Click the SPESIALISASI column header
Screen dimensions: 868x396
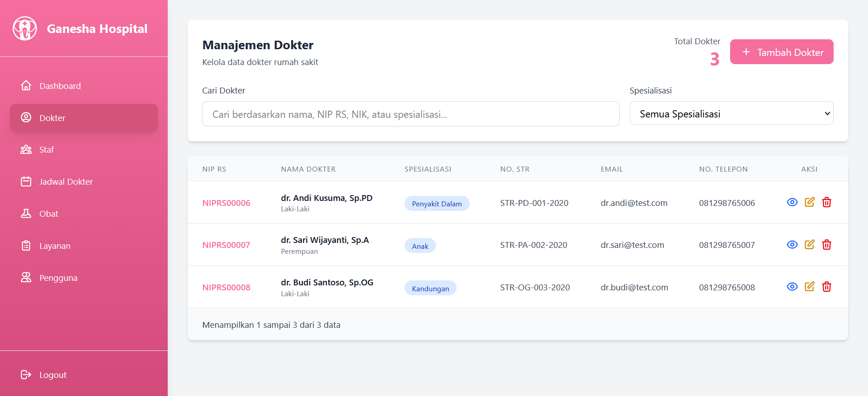[428, 169]
